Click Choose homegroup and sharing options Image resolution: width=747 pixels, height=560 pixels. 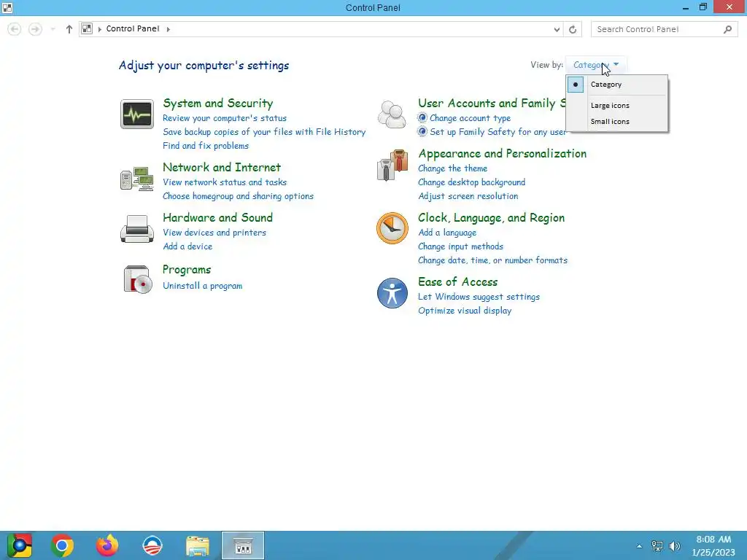tap(238, 196)
